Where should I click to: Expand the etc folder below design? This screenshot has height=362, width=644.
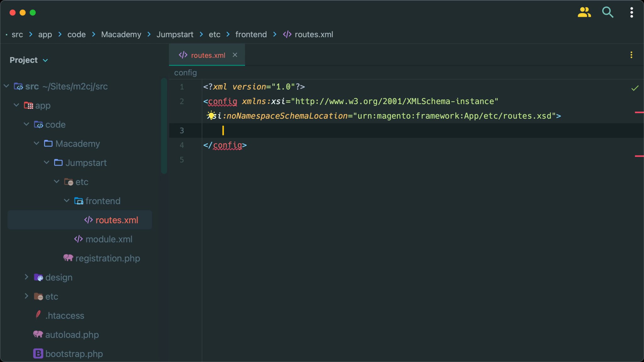point(26,296)
